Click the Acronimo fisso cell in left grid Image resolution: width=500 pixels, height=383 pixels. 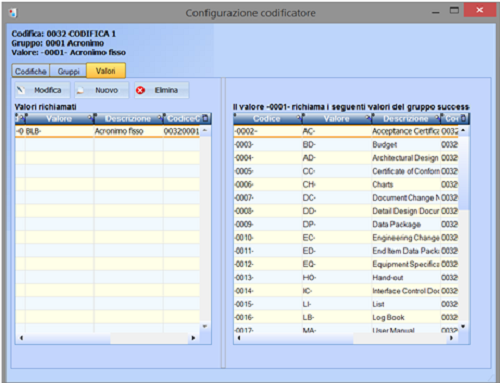[128, 131]
